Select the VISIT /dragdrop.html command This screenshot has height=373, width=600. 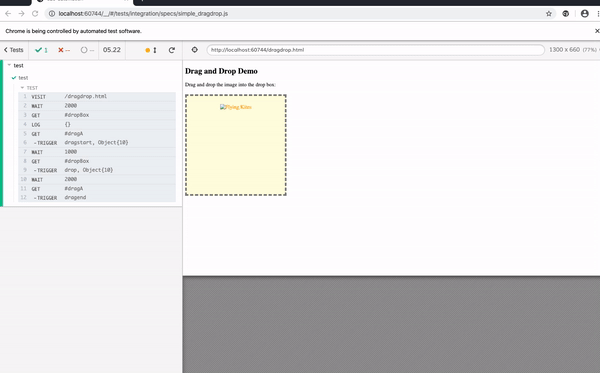tap(97, 96)
